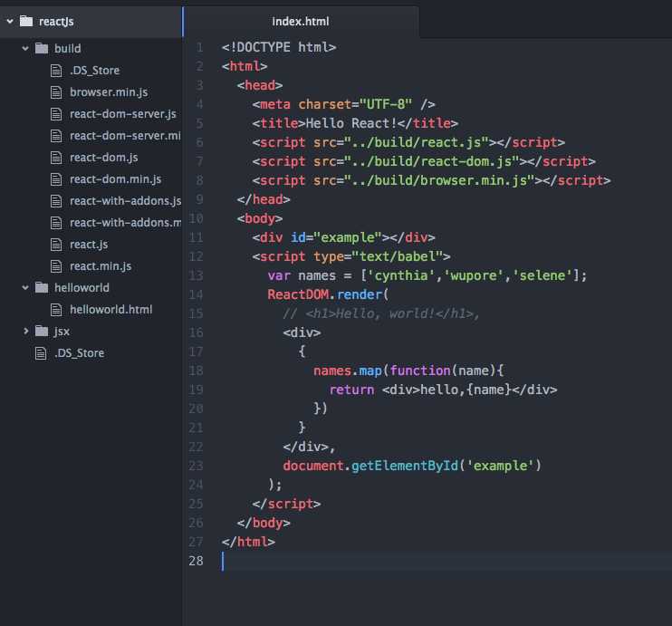
Task: Select the build folder label
Action: point(68,48)
